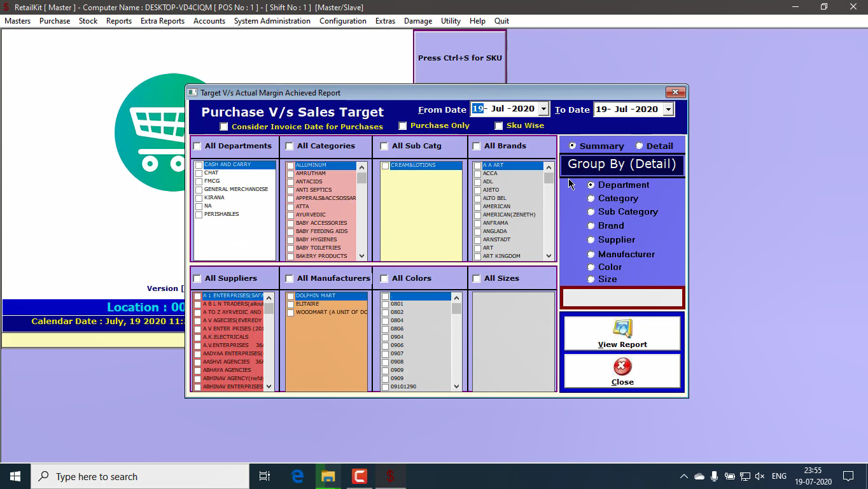The height and width of the screenshot is (489, 868).
Task: Select BAKERY PRODUCTS in Categories list
Action: coord(321,256)
